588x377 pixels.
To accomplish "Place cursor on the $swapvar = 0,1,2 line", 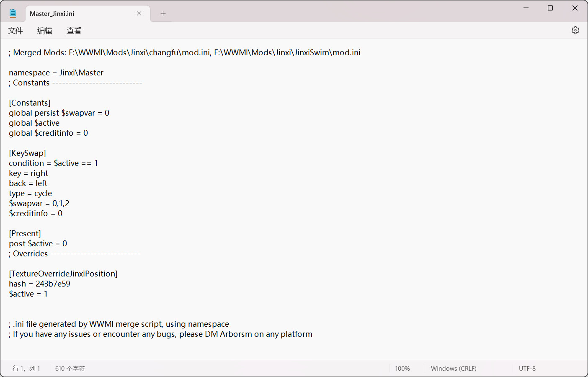I will coord(39,203).
